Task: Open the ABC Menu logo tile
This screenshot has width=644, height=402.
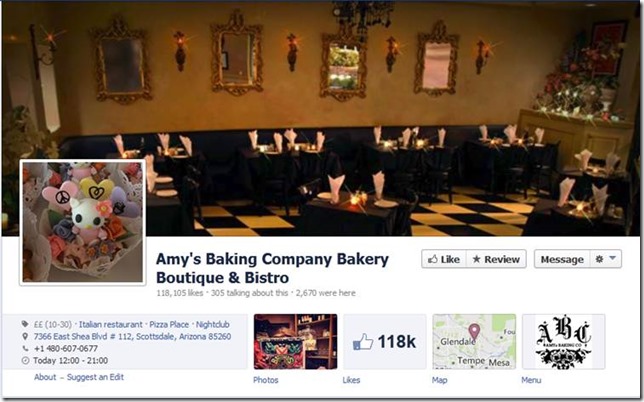Action: tap(564, 342)
